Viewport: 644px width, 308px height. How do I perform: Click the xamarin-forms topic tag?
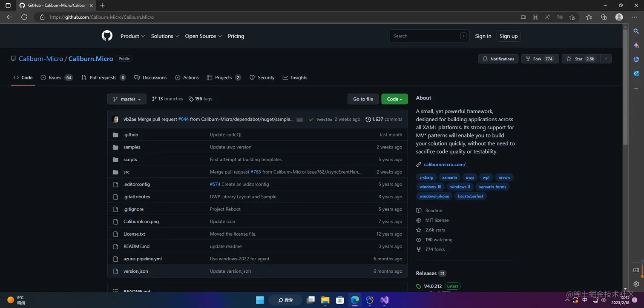click(x=492, y=187)
